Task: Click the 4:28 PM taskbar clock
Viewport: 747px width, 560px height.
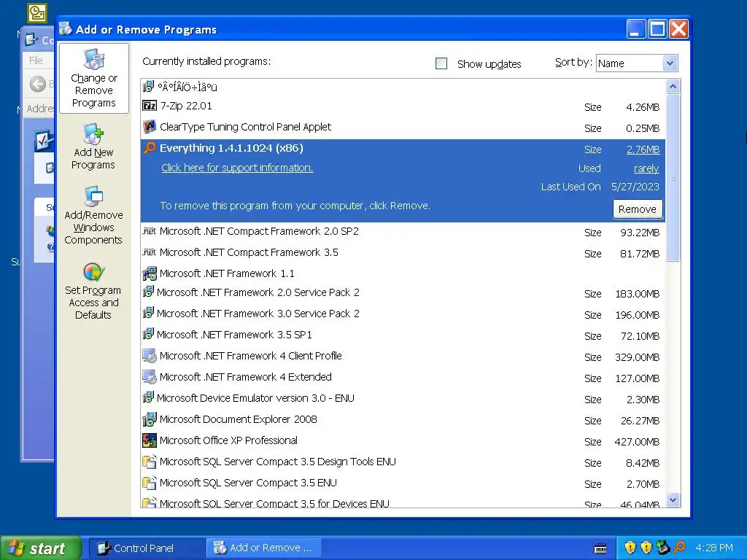Action: pos(713,548)
